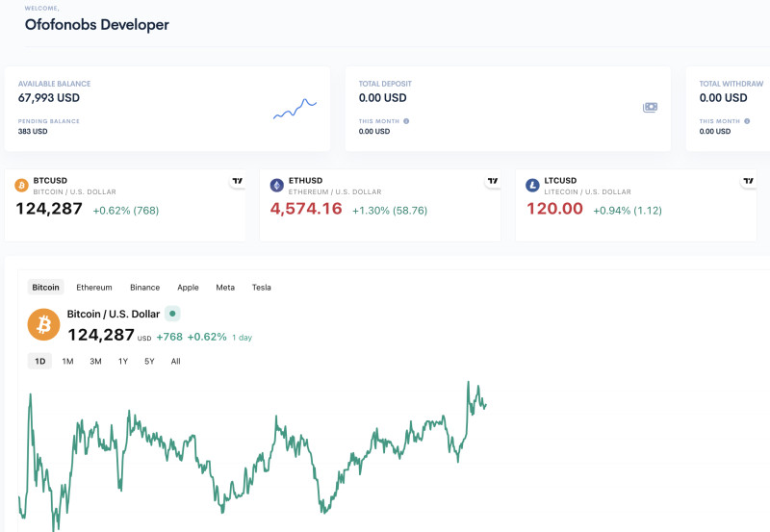The height and width of the screenshot is (532, 770).
Task: Switch chart to 5Y range
Action: [149, 362]
